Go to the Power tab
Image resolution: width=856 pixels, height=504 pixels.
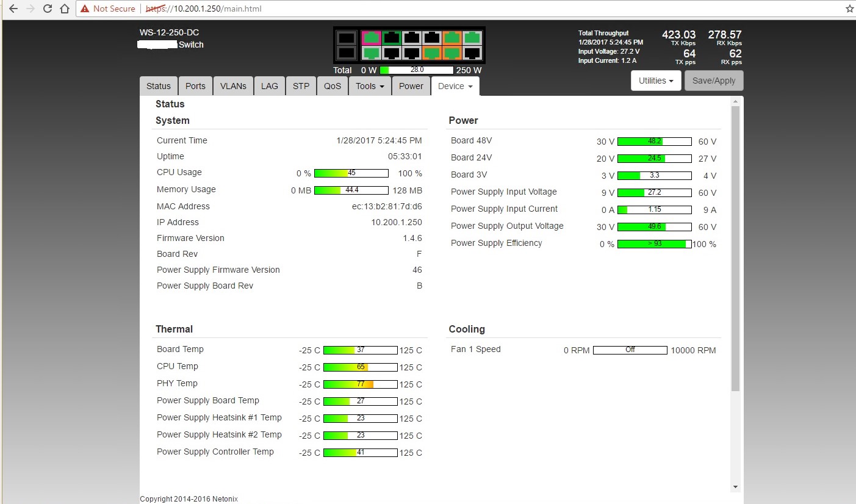pyautogui.click(x=411, y=86)
